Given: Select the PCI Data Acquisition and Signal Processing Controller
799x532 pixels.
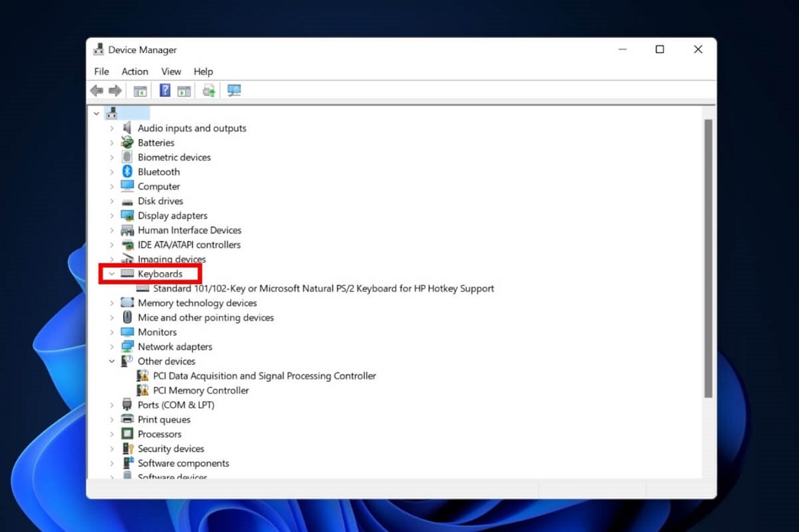Looking at the screenshot, I should [264, 375].
